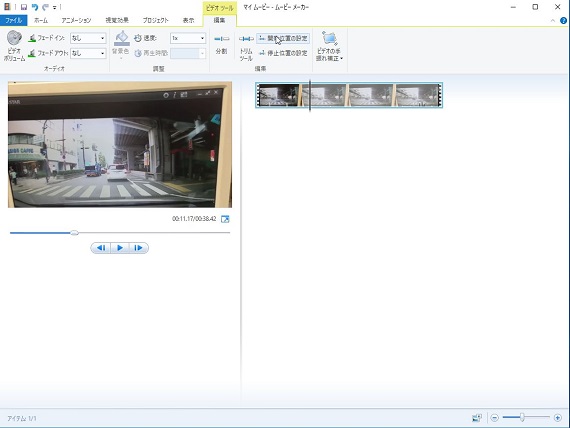Viewport: 570px width, 428px height.
Task: Click the 再生時間 duration field
Action: click(188, 53)
